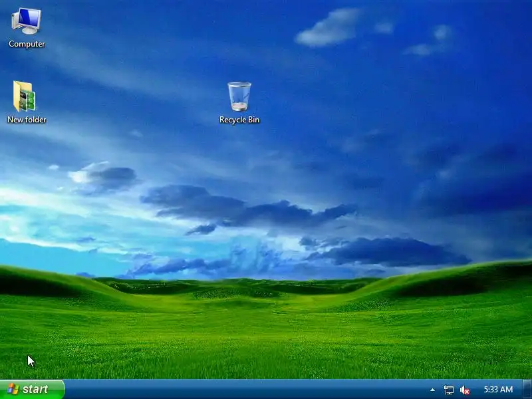Open the Start menu
This screenshot has width=532, height=399.
tap(32, 389)
